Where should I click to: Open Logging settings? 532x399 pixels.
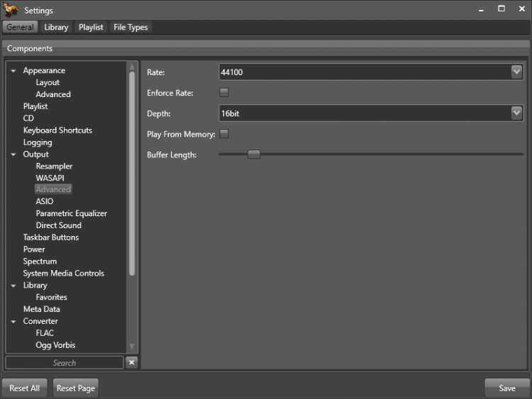click(38, 142)
